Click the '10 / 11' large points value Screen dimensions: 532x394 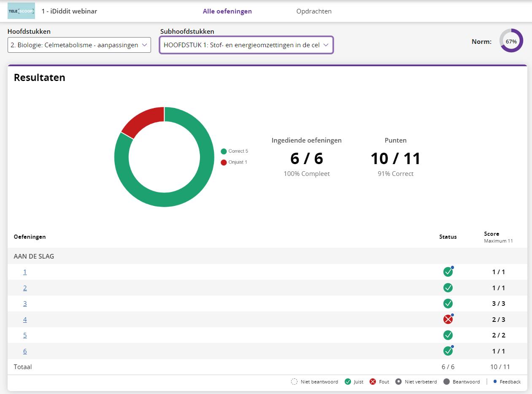coord(396,158)
